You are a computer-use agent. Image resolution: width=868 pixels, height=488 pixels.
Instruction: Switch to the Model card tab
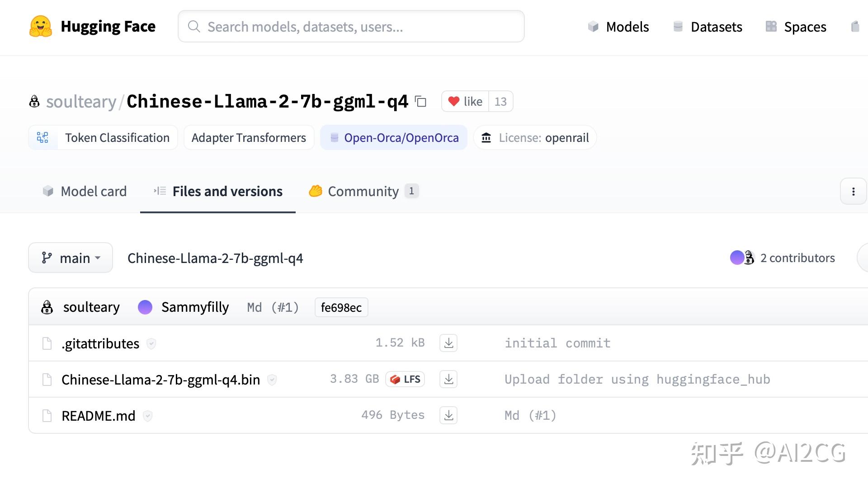click(x=85, y=192)
